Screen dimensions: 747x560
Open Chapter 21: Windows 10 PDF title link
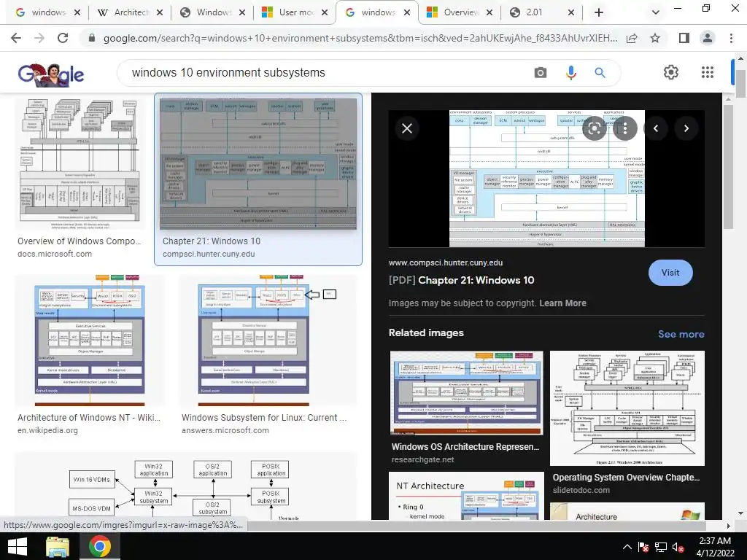[x=461, y=280]
